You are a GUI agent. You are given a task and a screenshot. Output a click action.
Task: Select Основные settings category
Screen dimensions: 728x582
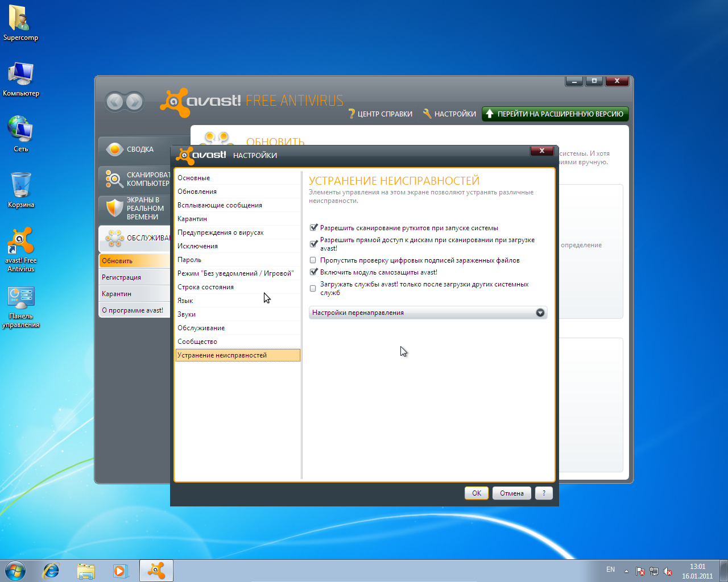[x=238, y=178]
